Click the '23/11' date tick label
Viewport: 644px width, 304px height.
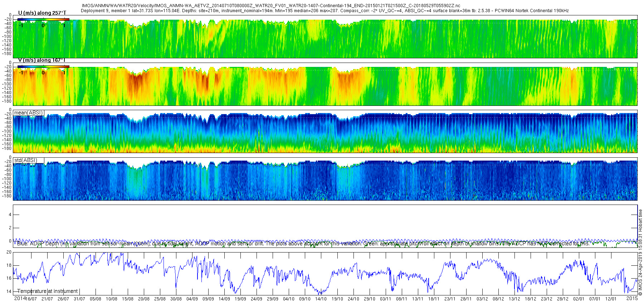click(x=450, y=299)
